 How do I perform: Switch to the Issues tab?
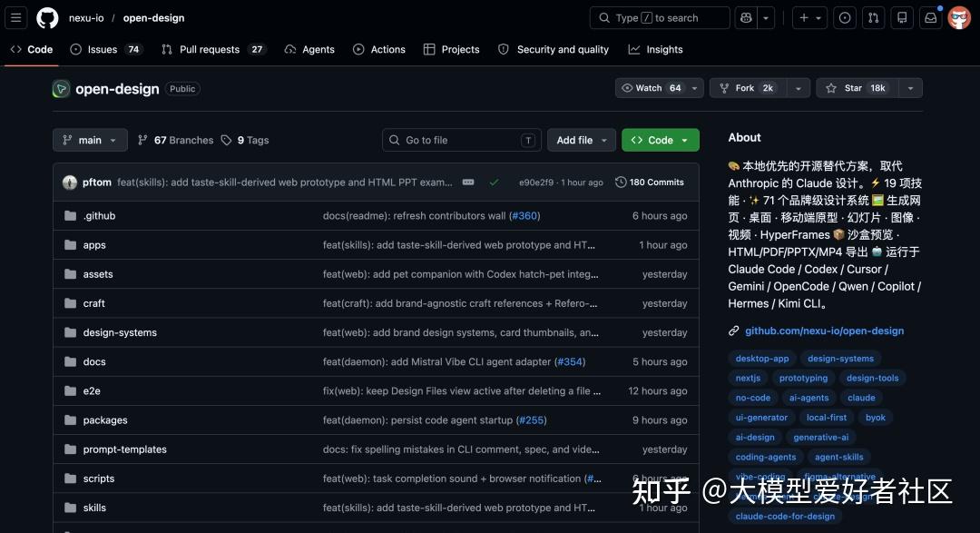click(105, 49)
